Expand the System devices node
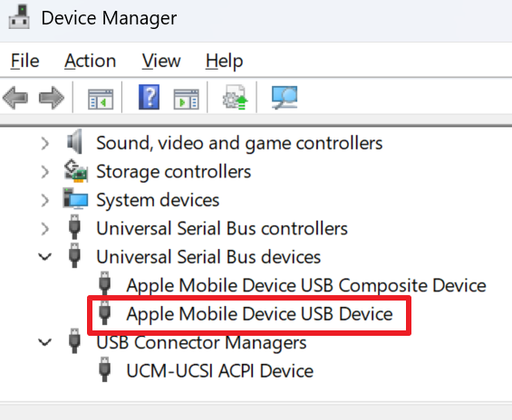This screenshot has width=512, height=420. pos(45,200)
